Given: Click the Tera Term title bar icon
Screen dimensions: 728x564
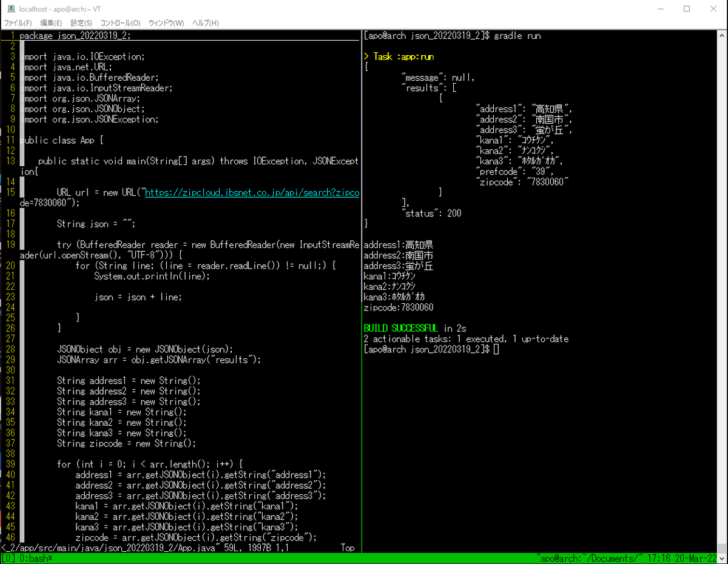Looking at the screenshot, I should click(x=11, y=8).
